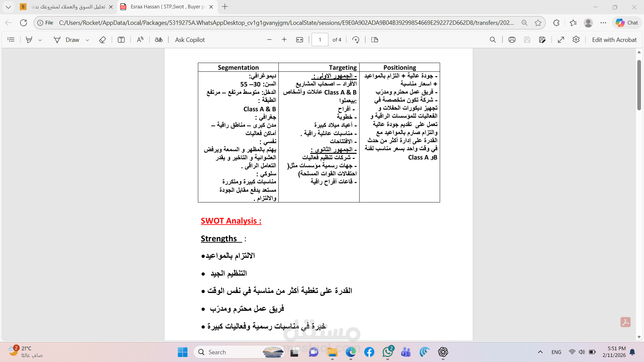Open the PDF settings gear
The width and height of the screenshot is (644, 362).
[576, 40]
